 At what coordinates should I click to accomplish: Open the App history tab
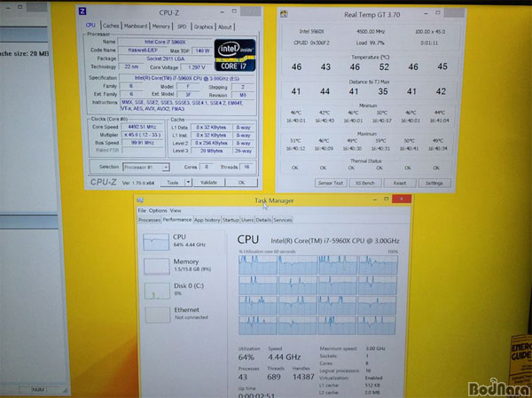click(207, 220)
